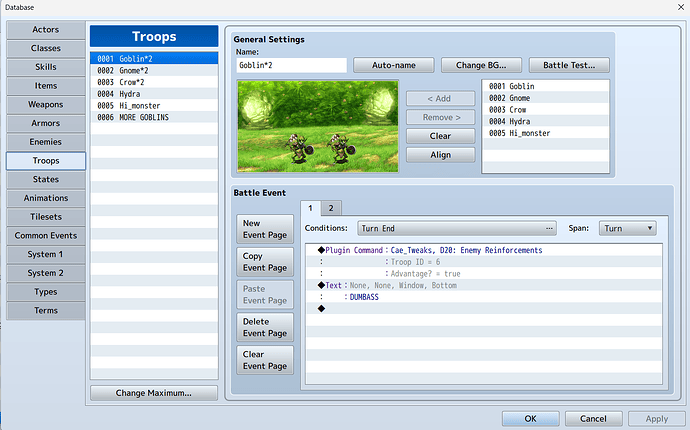Select troop 0003 Crow*2
The width and height of the screenshot is (690, 430).
coord(154,82)
